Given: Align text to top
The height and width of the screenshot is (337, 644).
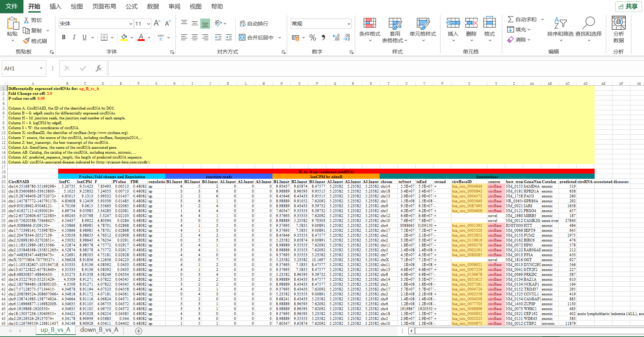Looking at the screenshot, I should [184, 23].
